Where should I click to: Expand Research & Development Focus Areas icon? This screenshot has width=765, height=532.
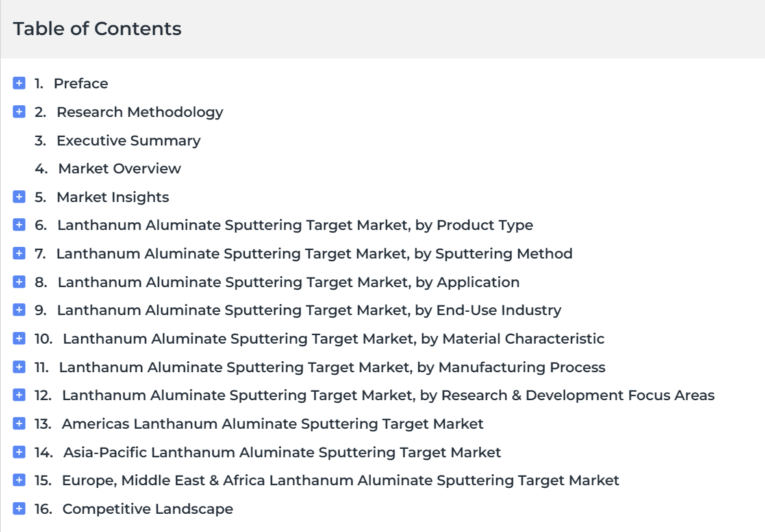[19, 395]
